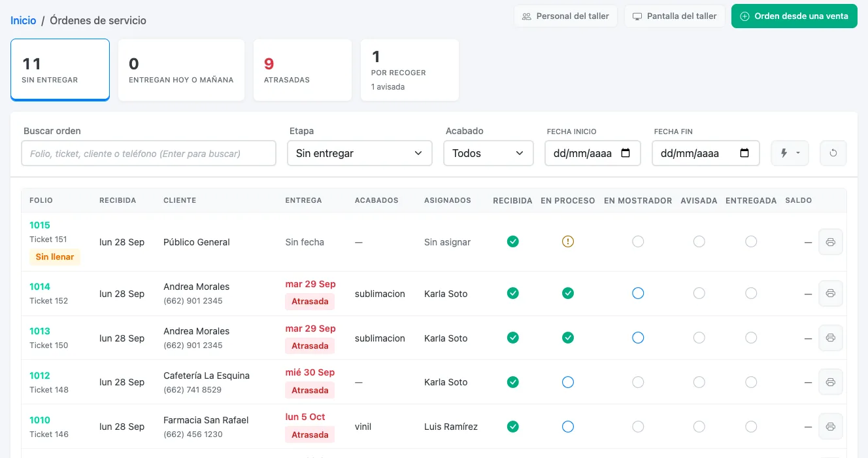Open order folio 1015
This screenshot has width=868, height=458.
[x=40, y=225]
